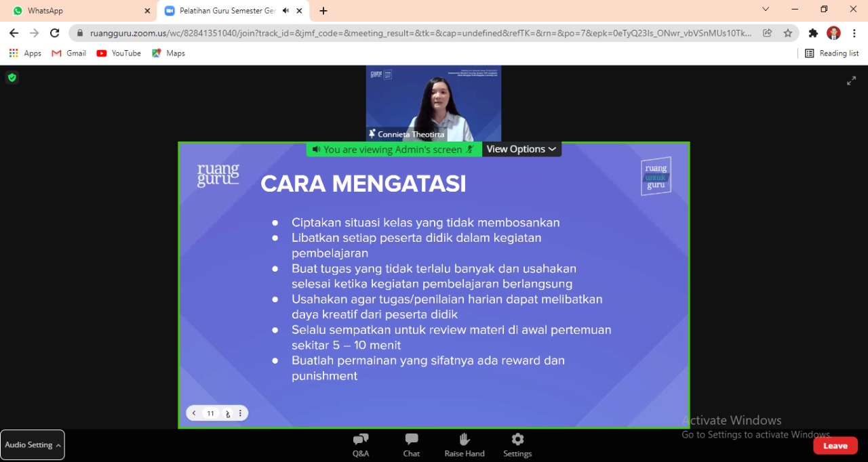This screenshot has height=462, width=868.
Task: Close the Pelatihan Guru tab
Action: coord(299,11)
